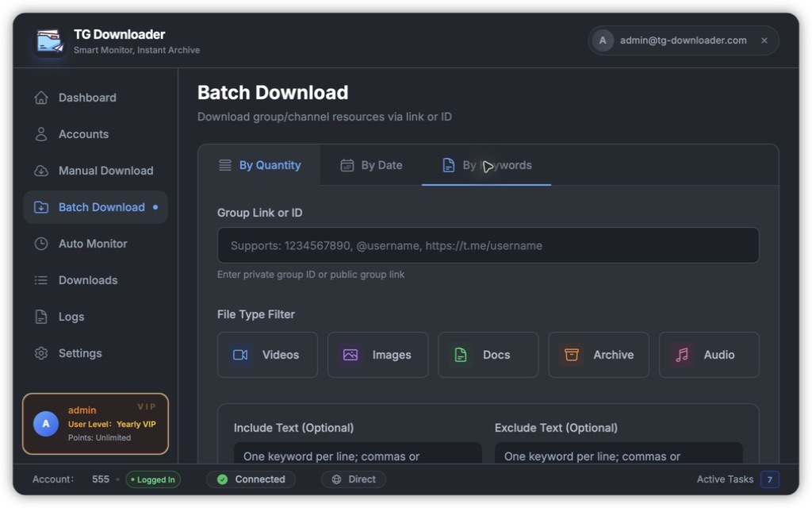Click the picture icon in Images
This screenshot has height=508, width=812.
click(350, 355)
